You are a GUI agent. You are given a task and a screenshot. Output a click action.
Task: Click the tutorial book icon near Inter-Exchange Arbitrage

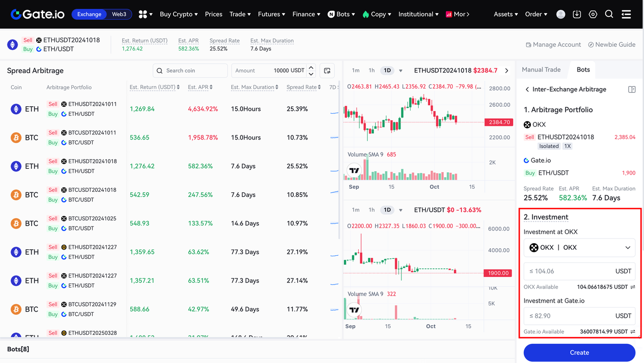pos(631,89)
